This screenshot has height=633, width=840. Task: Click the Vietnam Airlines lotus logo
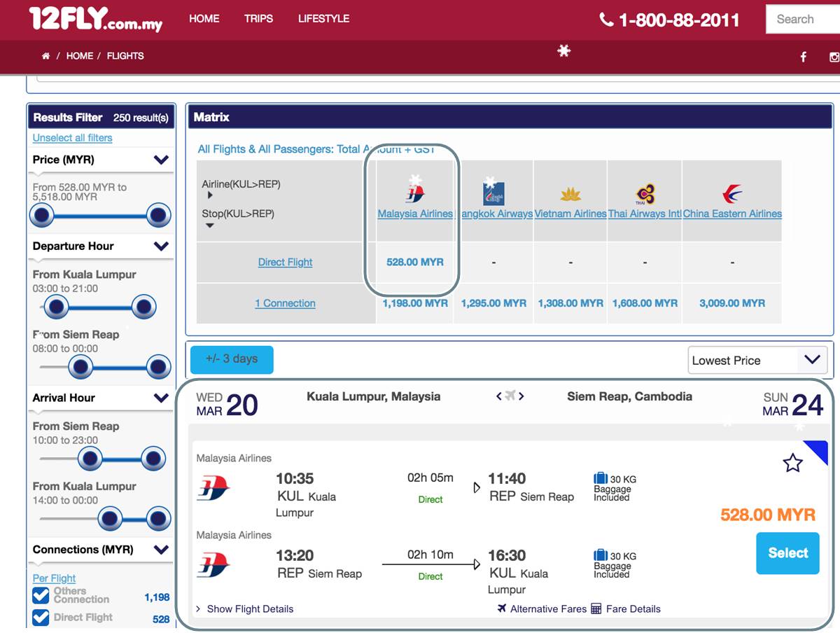click(x=570, y=194)
